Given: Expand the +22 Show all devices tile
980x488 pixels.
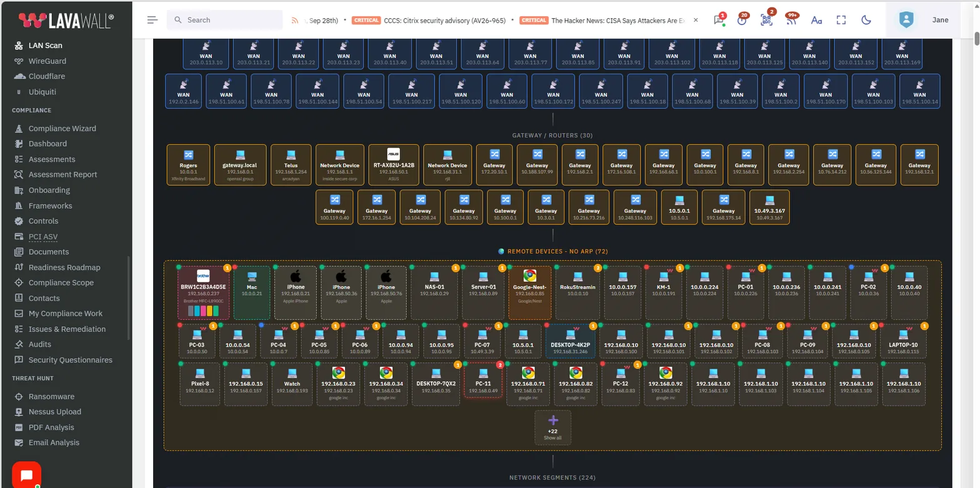Looking at the screenshot, I should coord(552,428).
